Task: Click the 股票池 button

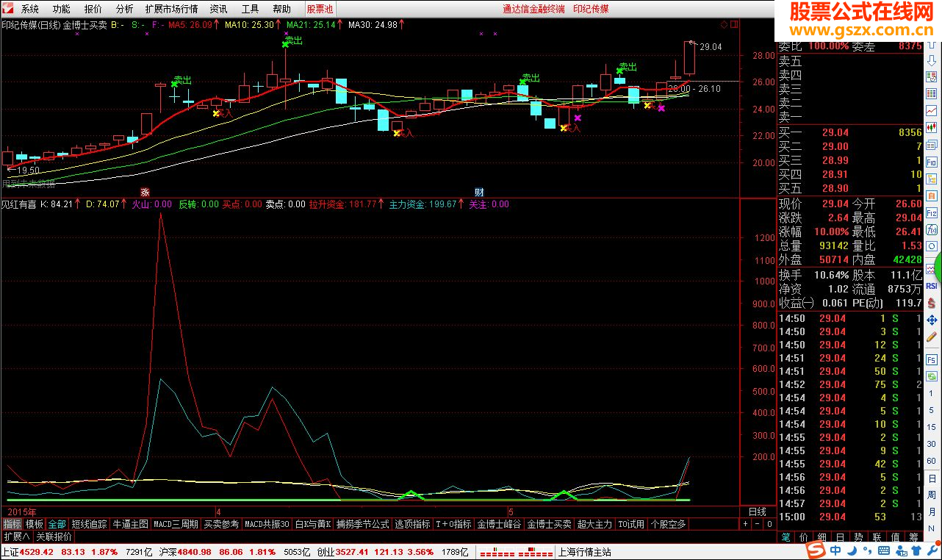Action: pyautogui.click(x=320, y=9)
